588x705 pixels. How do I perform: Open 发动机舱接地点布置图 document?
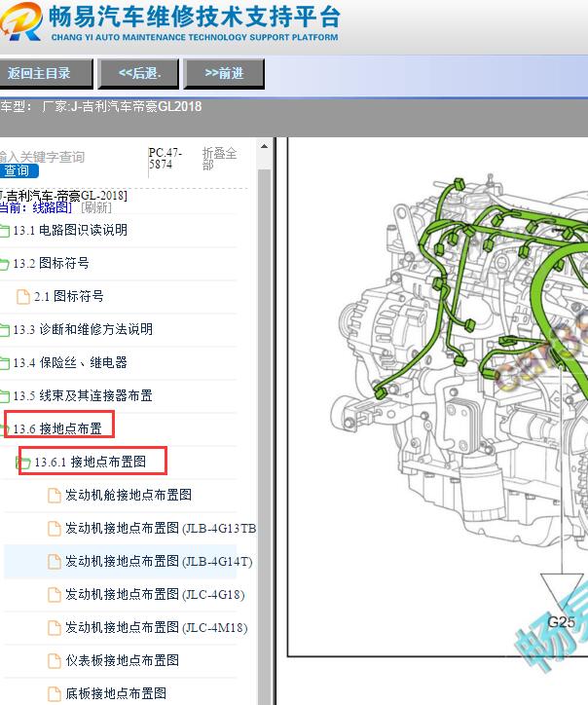point(129,495)
